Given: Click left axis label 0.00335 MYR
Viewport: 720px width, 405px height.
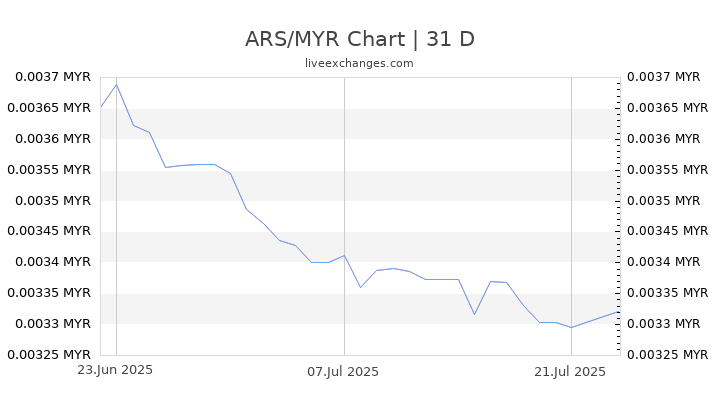Looking at the screenshot, I should pyautogui.click(x=49, y=292).
